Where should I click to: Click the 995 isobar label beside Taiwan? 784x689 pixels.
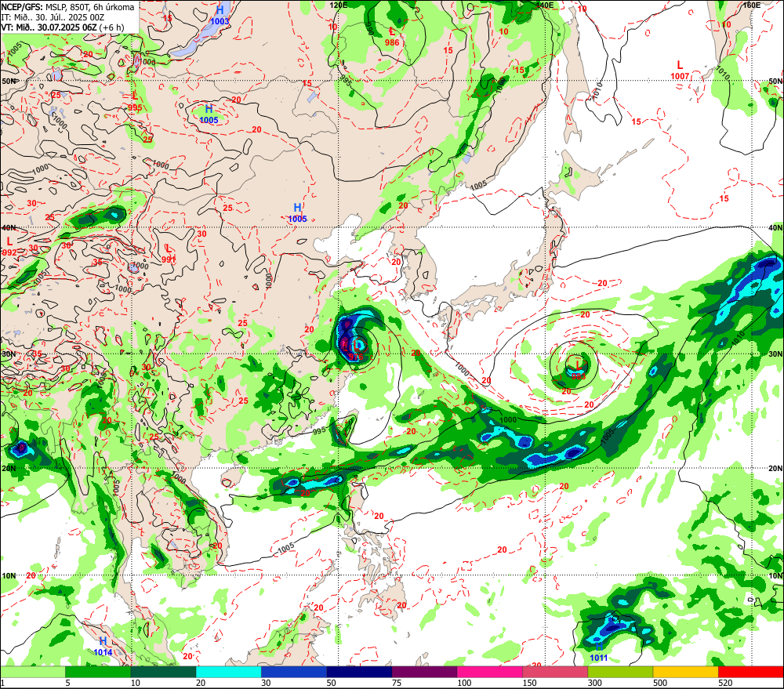(319, 430)
